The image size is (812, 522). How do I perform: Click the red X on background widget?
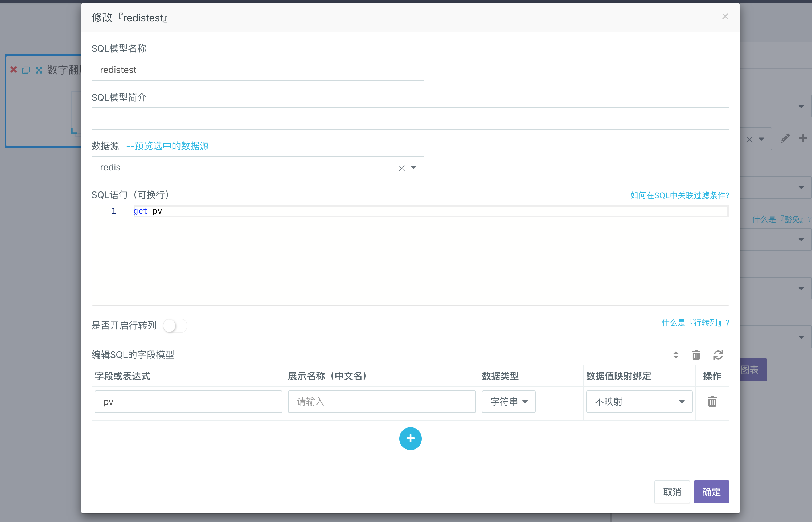point(14,70)
